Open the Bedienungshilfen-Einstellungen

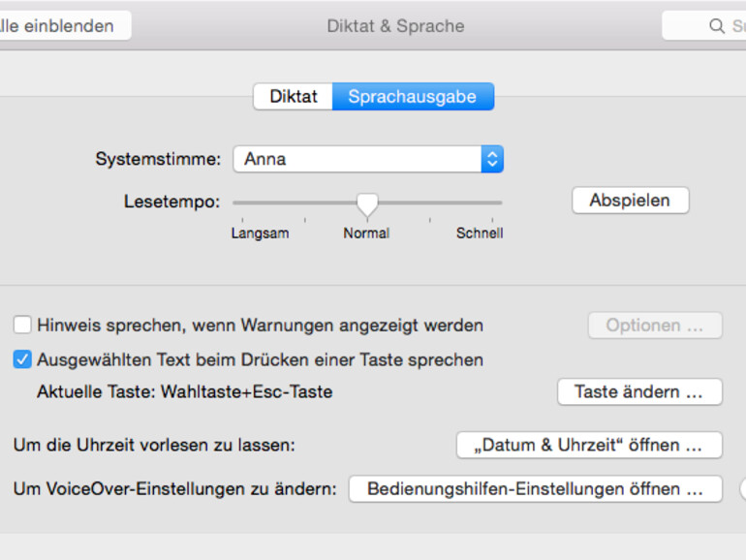coord(535,489)
